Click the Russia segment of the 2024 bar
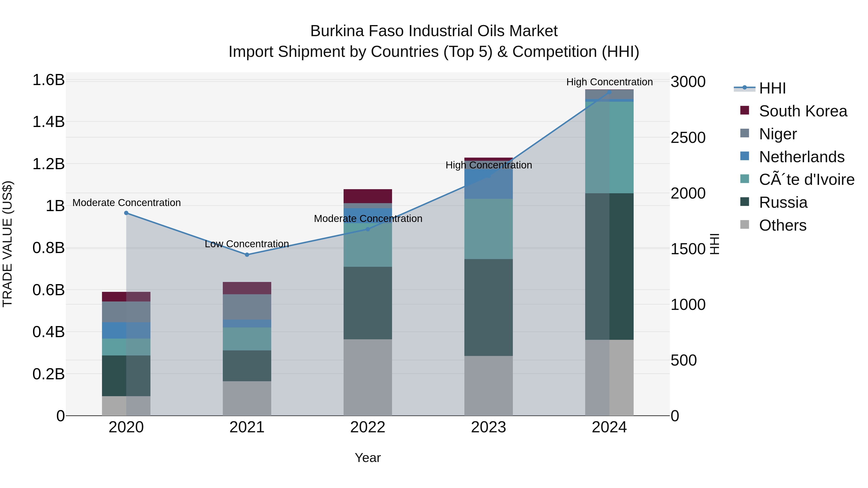 click(x=609, y=266)
